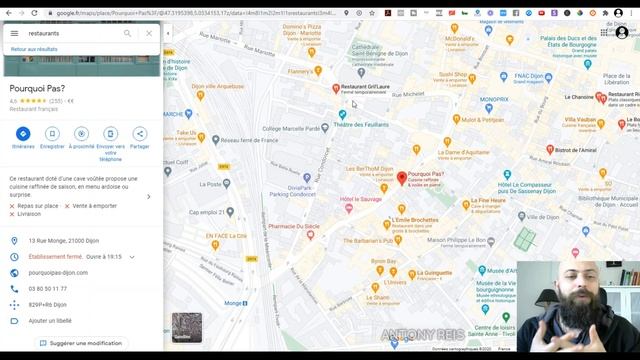Click address 13 Rue Monge, 21000 Dijon
640x360 pixels.
click(x=64, y=241)
